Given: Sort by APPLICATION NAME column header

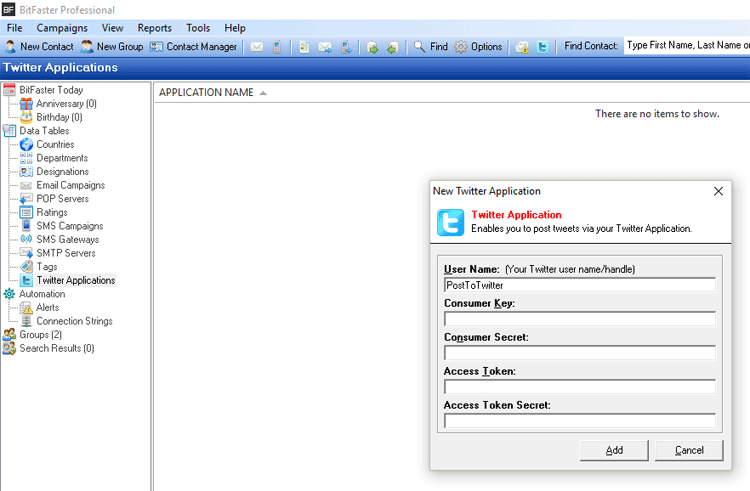Looking at the screenshot, I should click(206, 92).
